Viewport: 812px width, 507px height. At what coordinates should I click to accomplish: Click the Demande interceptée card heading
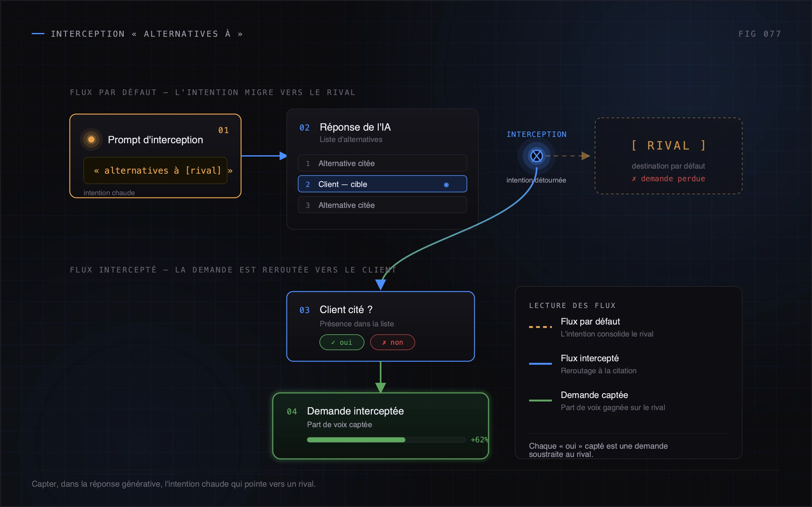coord(355,411)
